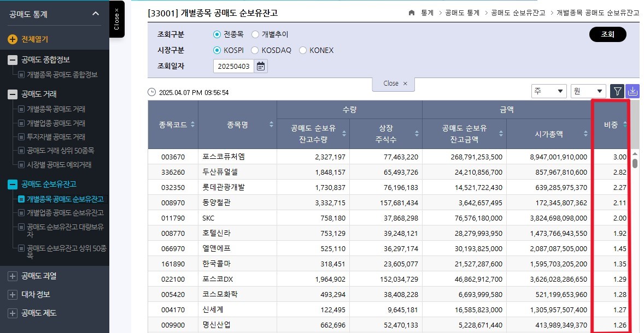This screenshot has width=644, height=333.
Task: Collapse the 공매도 통계 menu chevron
Action: (x=96, y=14)
